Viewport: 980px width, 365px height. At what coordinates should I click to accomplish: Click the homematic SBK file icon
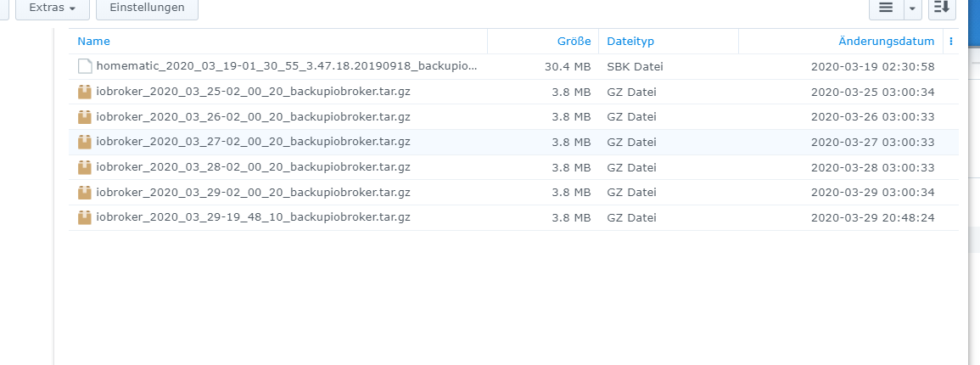[85, 66]
